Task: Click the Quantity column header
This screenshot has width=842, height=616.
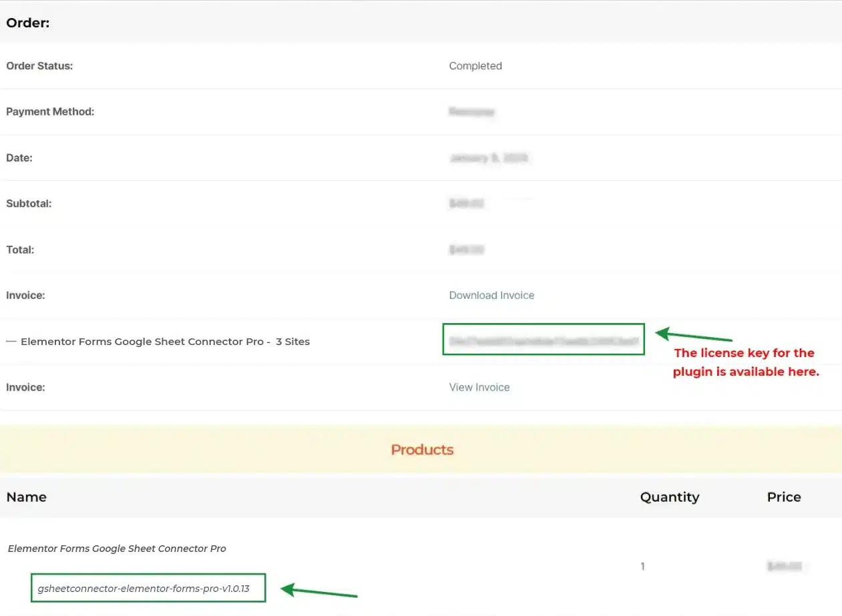Action: point(669,497)
